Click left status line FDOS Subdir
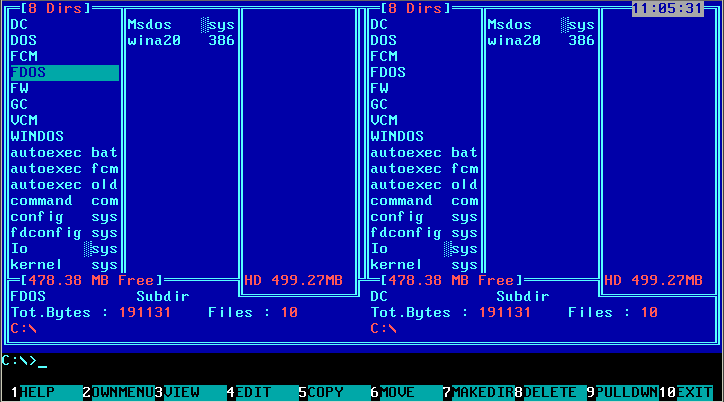The image size is (724, 402). pyautogui.click(x=100, y=296)
